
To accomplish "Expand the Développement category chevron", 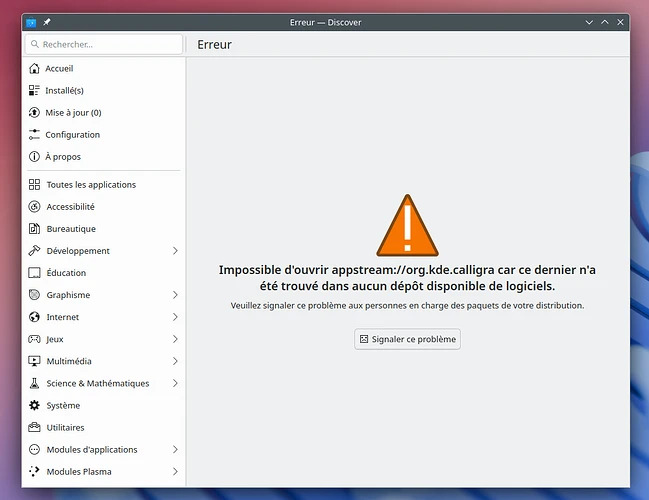I will (x=175, y=251).
